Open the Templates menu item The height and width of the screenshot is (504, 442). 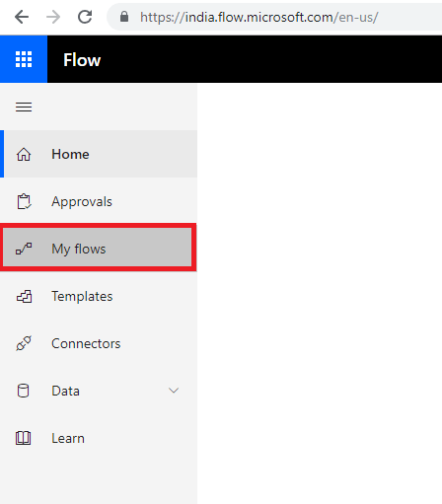click(99, 296)
